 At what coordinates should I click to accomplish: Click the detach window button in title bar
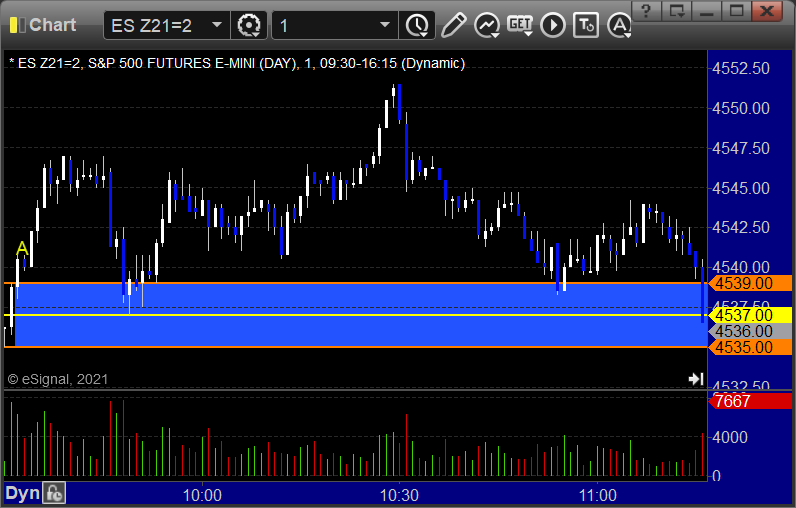[x=677, y=11]
